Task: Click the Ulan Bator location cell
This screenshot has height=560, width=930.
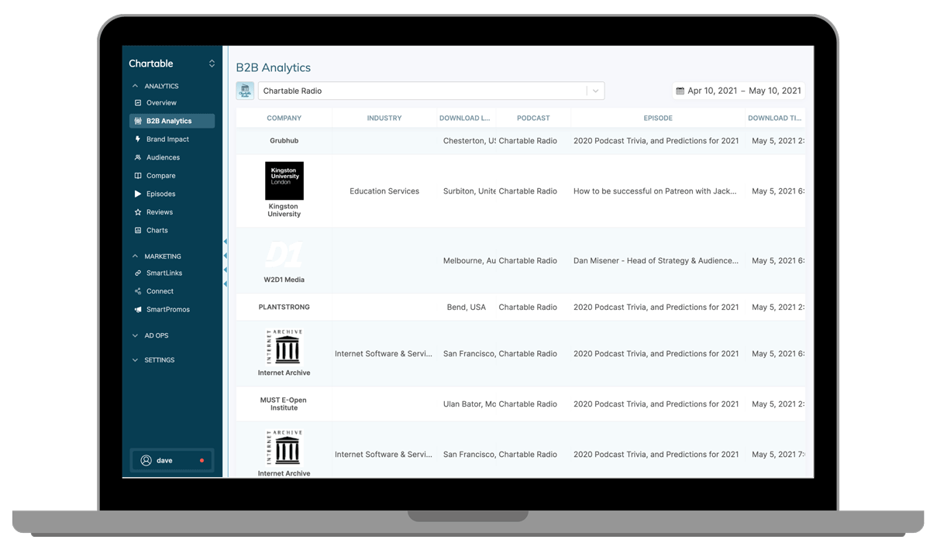Action: [470, 404]
